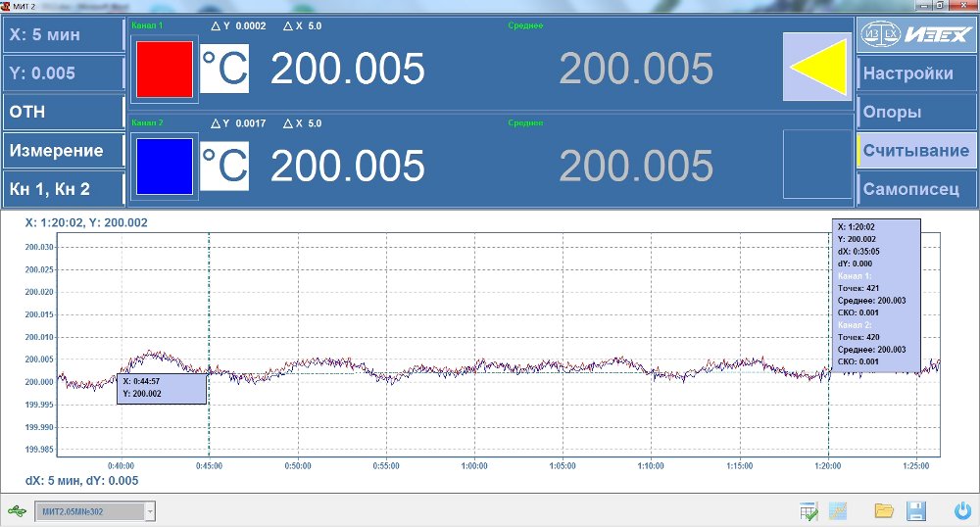The width and height of the screenshot is (980, 527).
Task: Change the Y: 0.005 scale setting
Action: pyautogui.click(x=63, y=73)
